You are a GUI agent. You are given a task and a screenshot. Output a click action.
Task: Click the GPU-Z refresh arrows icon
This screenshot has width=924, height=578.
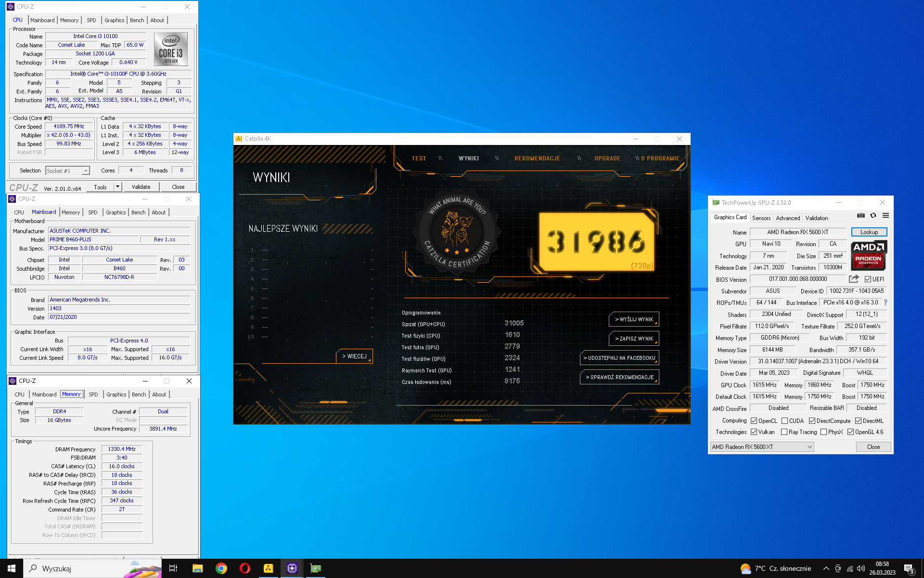click(x=873, y=216)
